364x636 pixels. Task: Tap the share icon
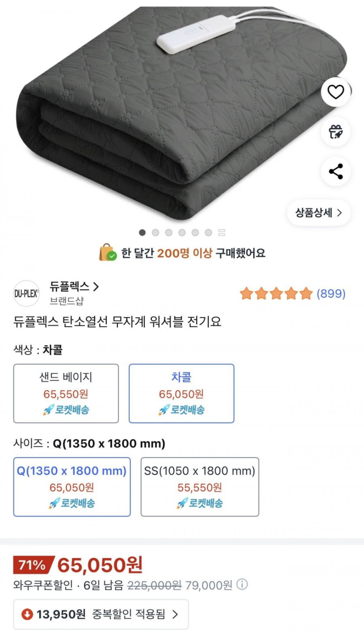336,171
